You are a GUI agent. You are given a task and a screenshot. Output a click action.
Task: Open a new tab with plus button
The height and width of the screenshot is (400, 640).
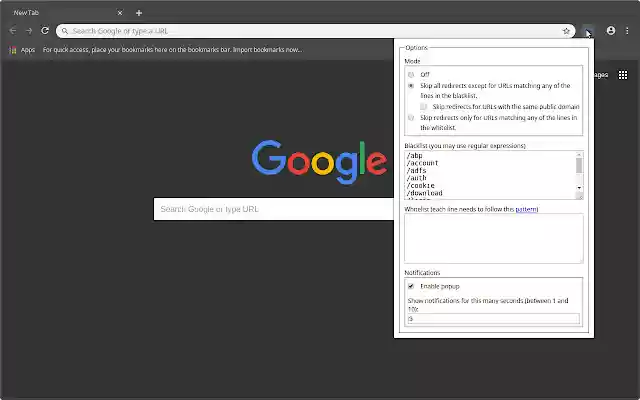pyautogui.click(x=139, y=13)
